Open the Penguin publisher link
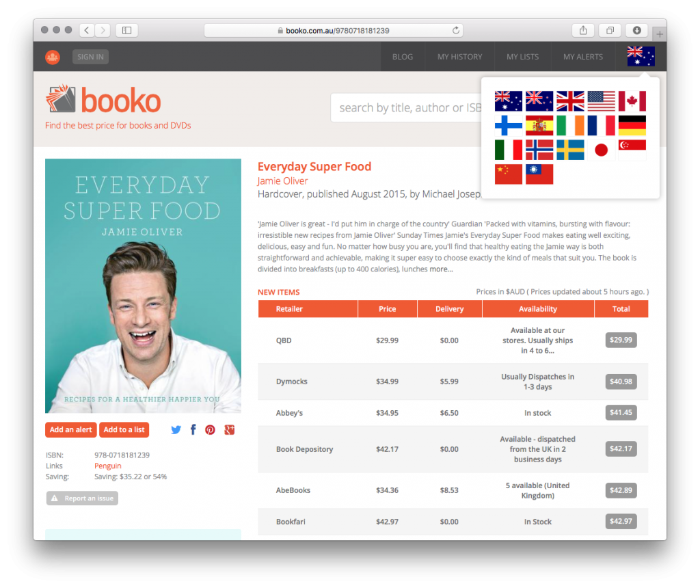The height and width of the screenshot is (588, 700). (x=107, y=466)
